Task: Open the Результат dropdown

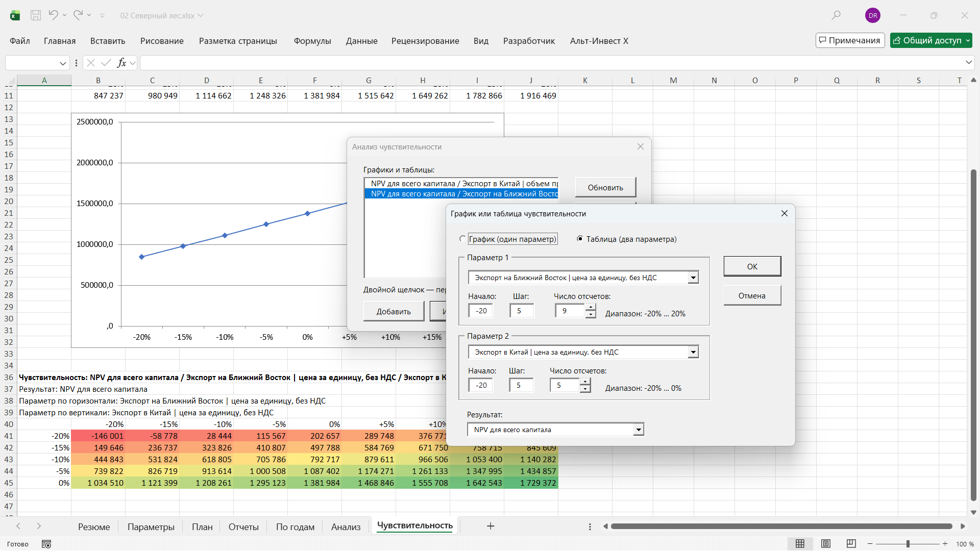Action: tap(639, 430)
